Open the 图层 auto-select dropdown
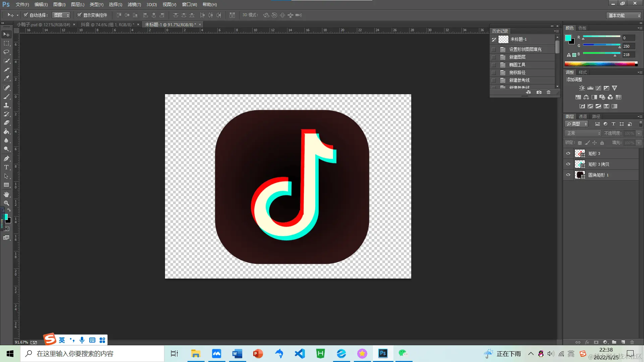Image resolution: width=644 pixels, height=362 pixels. click(61, 15)
